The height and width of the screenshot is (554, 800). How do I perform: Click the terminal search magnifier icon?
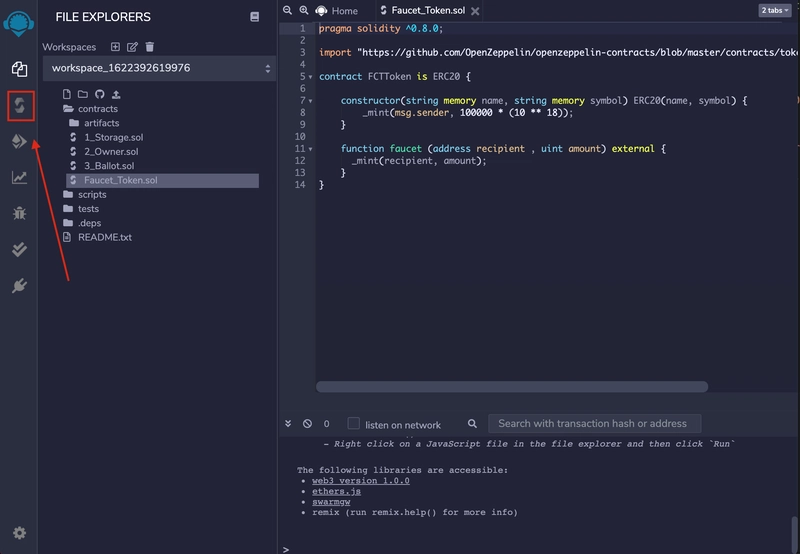pos(472,423)
